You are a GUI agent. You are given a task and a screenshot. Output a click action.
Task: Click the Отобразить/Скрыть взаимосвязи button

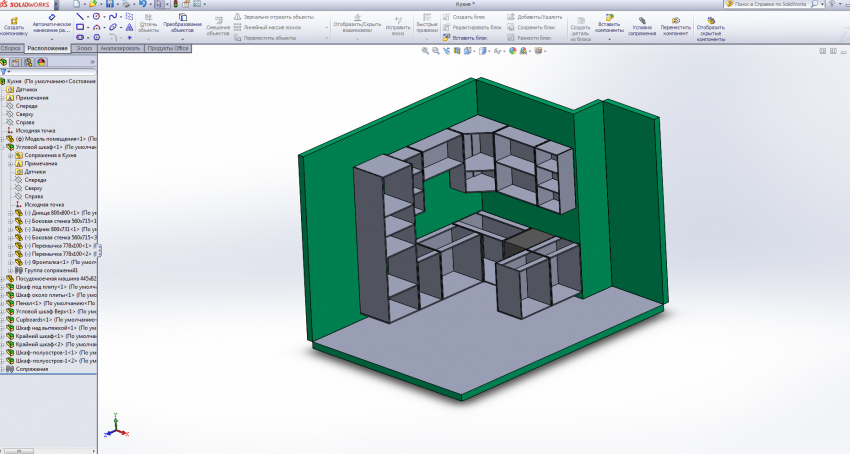pos(357,25)
